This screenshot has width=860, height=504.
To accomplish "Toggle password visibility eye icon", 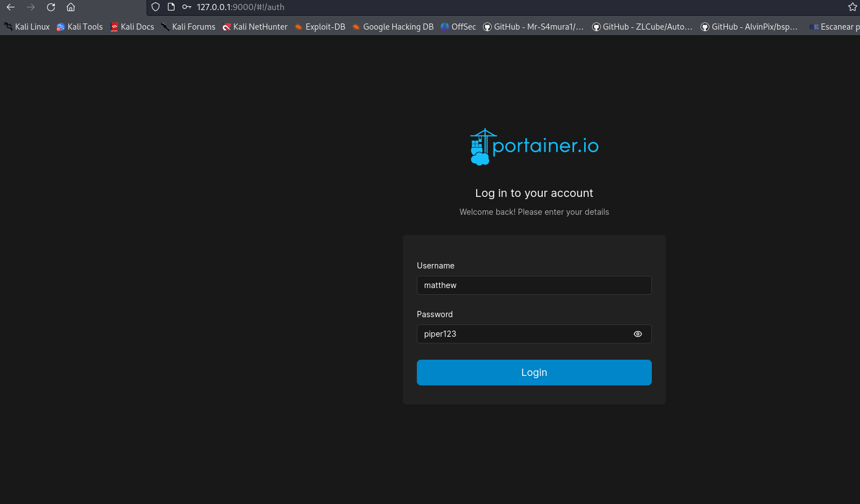I will click(x=638, y=334).
